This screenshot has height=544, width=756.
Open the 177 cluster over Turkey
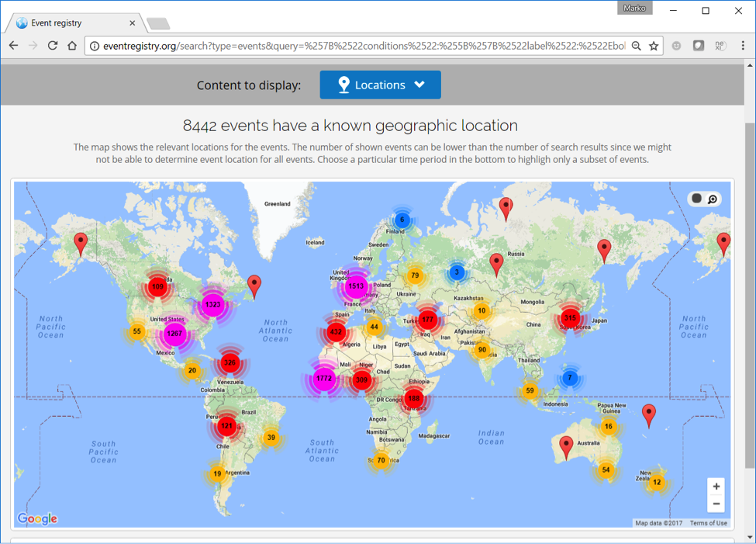427,319
